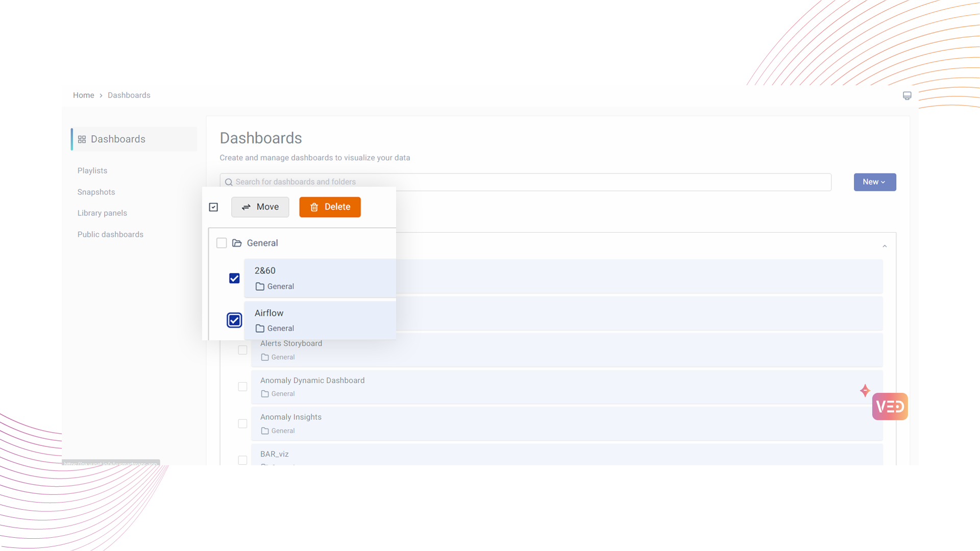Uncheck the 2&60 dashboard checkbox
Viewport: 980px width, 551px height.
click(x=234, y=278)
